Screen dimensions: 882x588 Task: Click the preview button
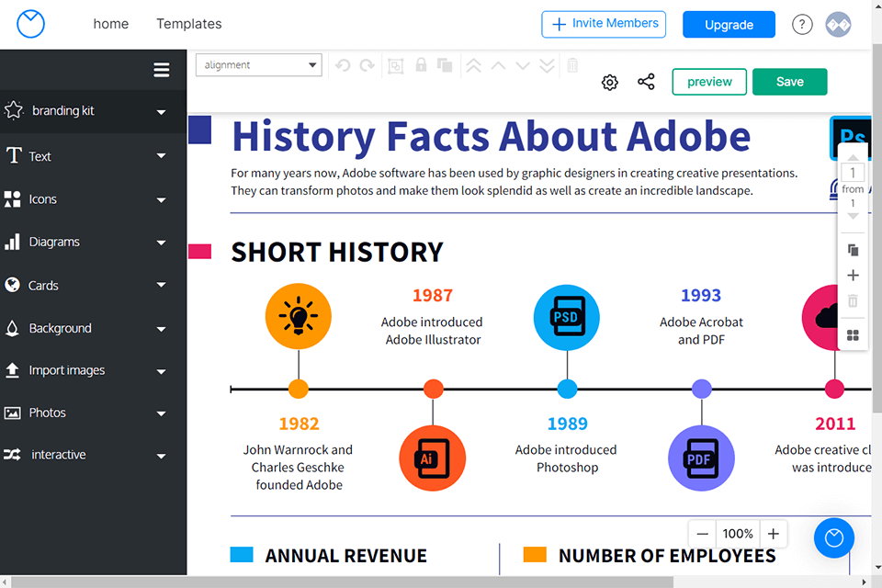pyautogui.click(x=709, y=82)
